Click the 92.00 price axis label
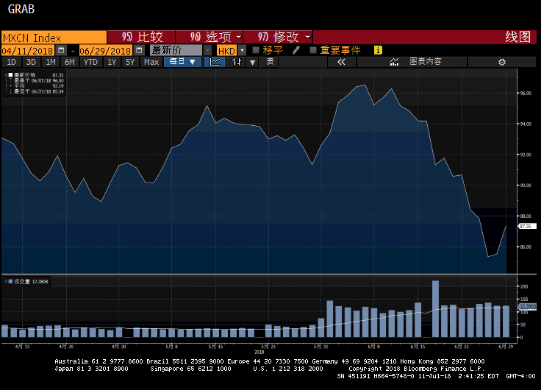This screenshot has width=541, height=390. (x=525, y=155)
